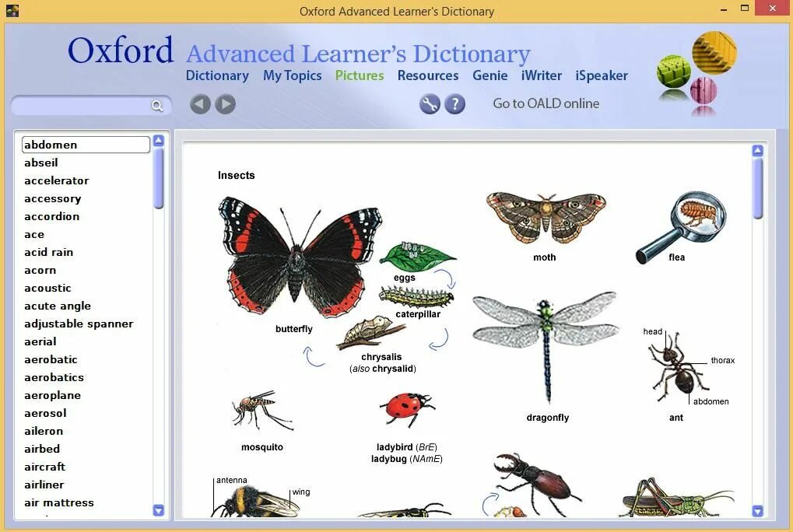This screenshot has width=793, height=532.
Task: Select 'acorn' in the word list
Action: tap(40, 271)
